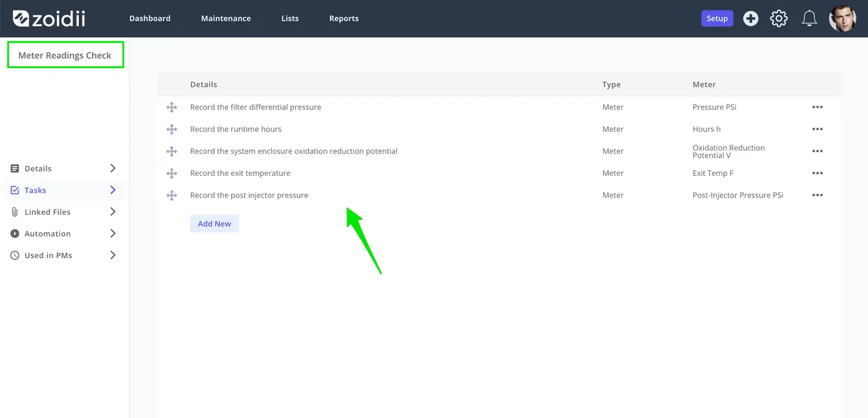Click the "Oxidation Reduction Potential V" meter cell
This screenshot has height=418, width=868.
click(728, 152)
